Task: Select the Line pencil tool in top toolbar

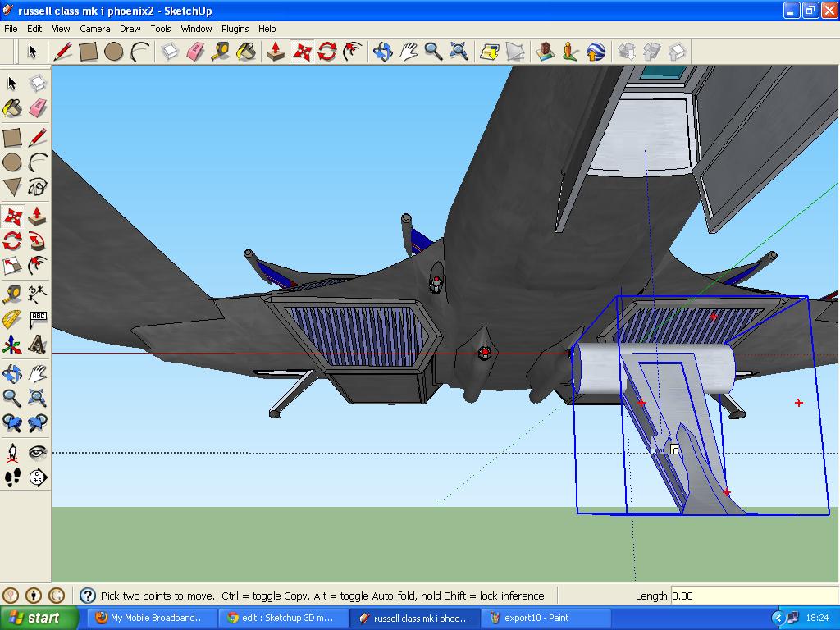Action: click(62, 52)
